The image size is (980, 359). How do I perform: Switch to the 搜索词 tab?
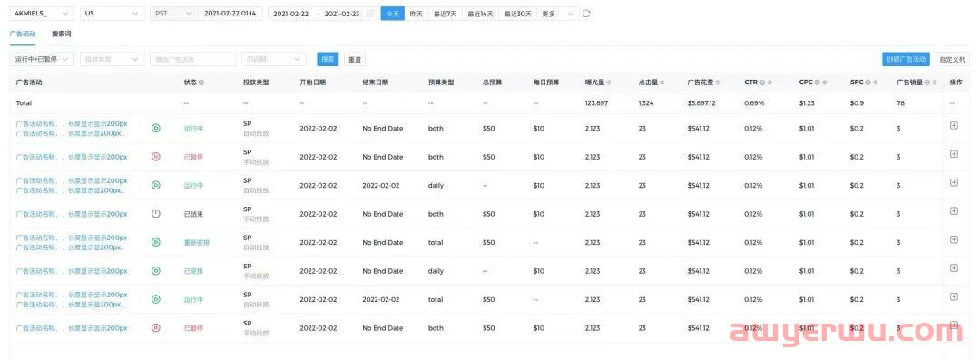pyautogui.click(x=62, y=34)
